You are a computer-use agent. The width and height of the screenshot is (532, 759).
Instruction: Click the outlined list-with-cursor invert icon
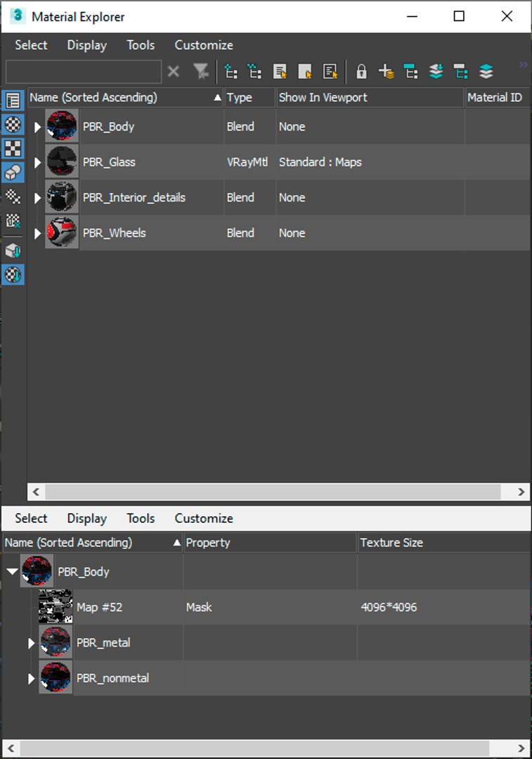330,72
